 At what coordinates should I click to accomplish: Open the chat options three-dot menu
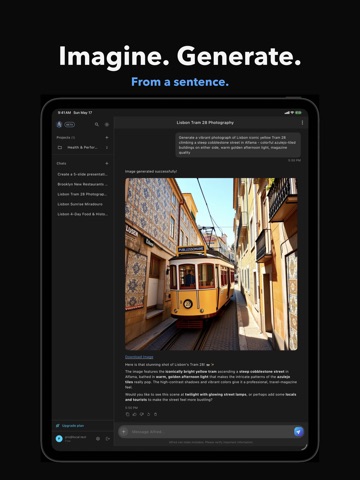point(302,123)
